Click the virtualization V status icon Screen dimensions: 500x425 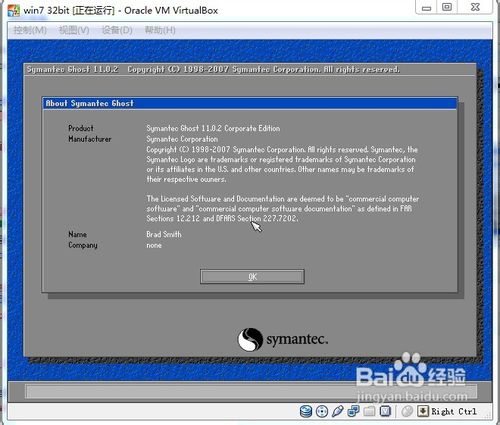[385, 411]
